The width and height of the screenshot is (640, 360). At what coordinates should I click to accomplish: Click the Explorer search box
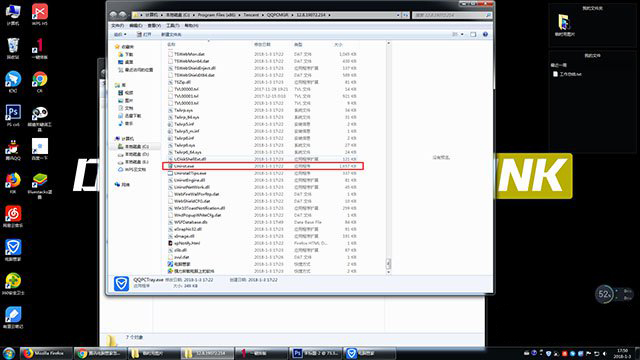point(451,15)
